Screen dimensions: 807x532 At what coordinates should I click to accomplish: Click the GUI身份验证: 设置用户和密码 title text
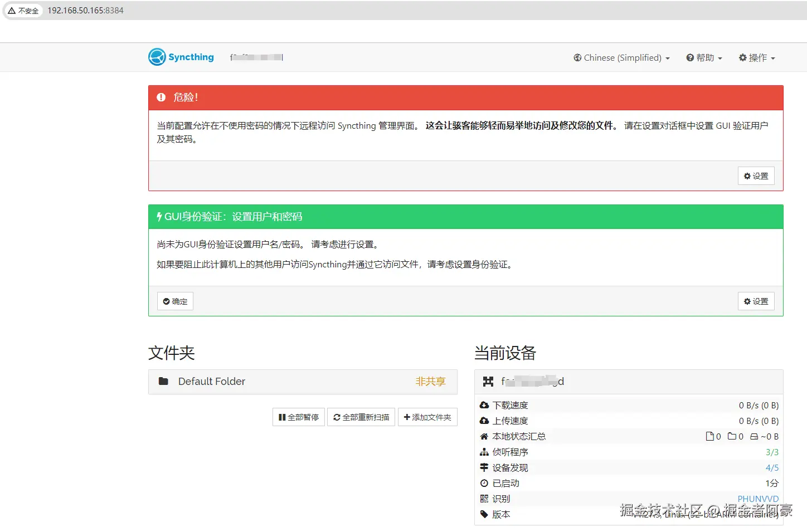click(233, 217)
